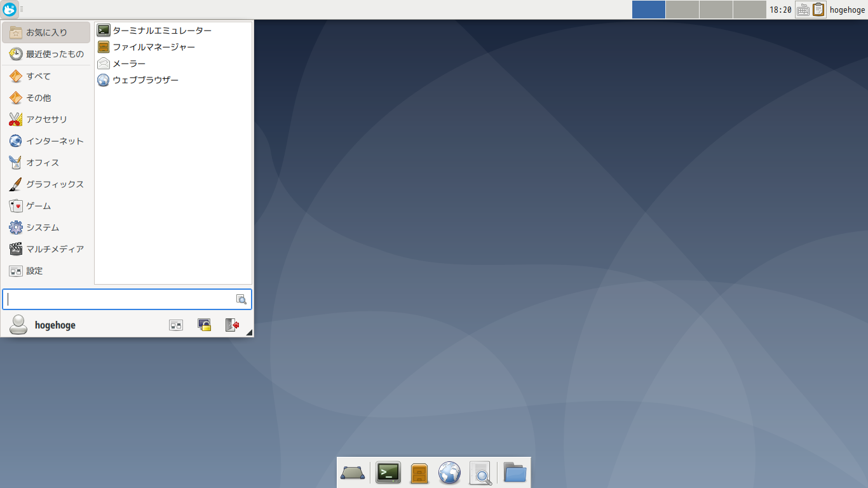Switch to the first workspace
Image resolution: width=868 pixels, height=488 pixels.
[649, 10]
